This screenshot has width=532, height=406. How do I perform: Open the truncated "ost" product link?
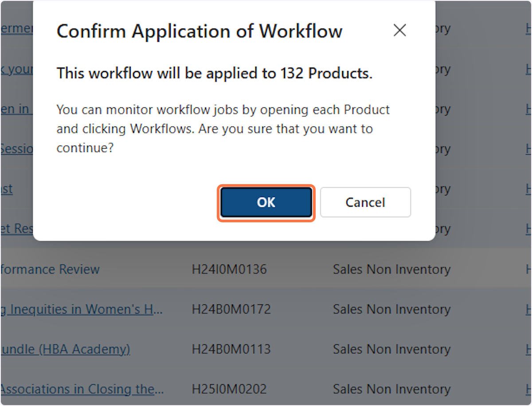pos(7,189)
